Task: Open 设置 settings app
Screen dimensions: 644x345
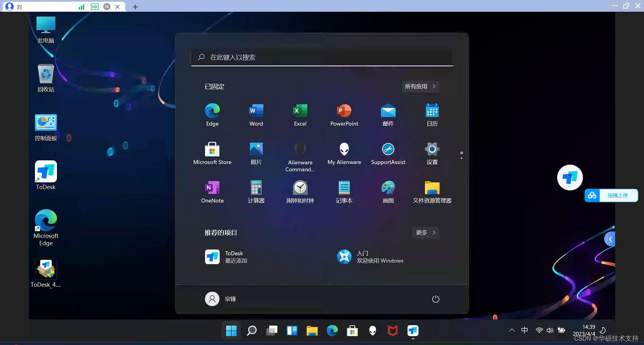Action: (432, 154)
